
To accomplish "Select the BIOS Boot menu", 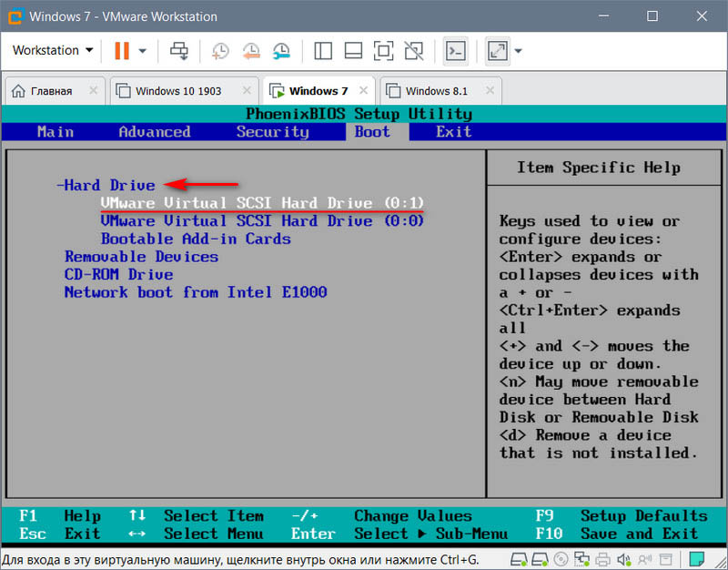I will tap(372, 132).
